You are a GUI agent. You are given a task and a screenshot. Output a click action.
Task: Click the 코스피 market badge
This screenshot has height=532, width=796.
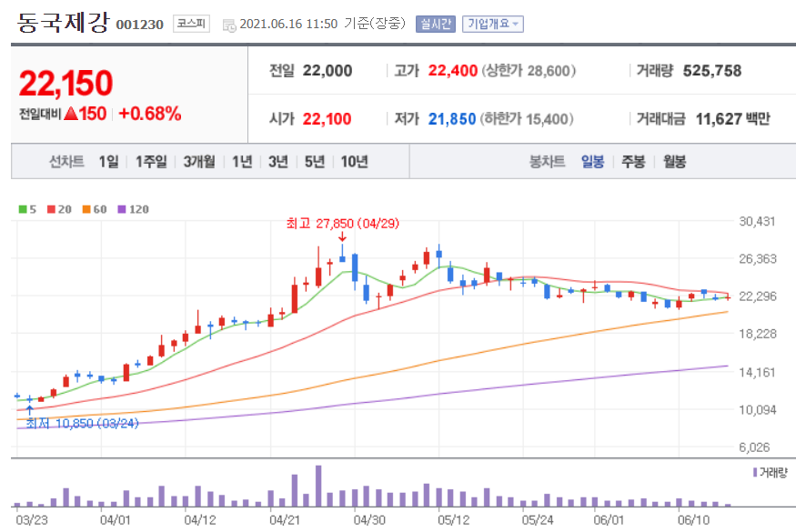tap(191, 24)
